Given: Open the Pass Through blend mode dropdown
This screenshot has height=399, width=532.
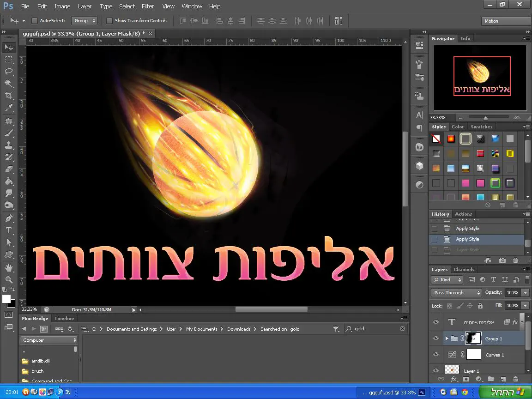Looking at the screenshot, I should pos(457,293).
